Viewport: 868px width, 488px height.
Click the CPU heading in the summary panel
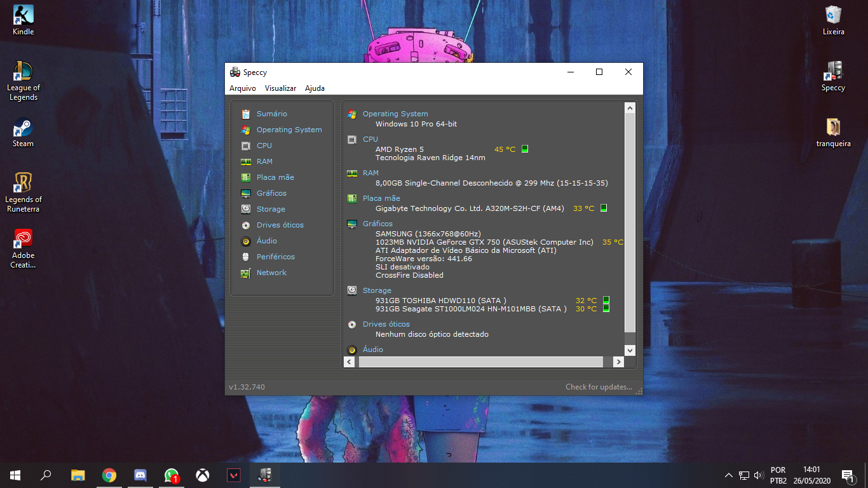[370, 139]
